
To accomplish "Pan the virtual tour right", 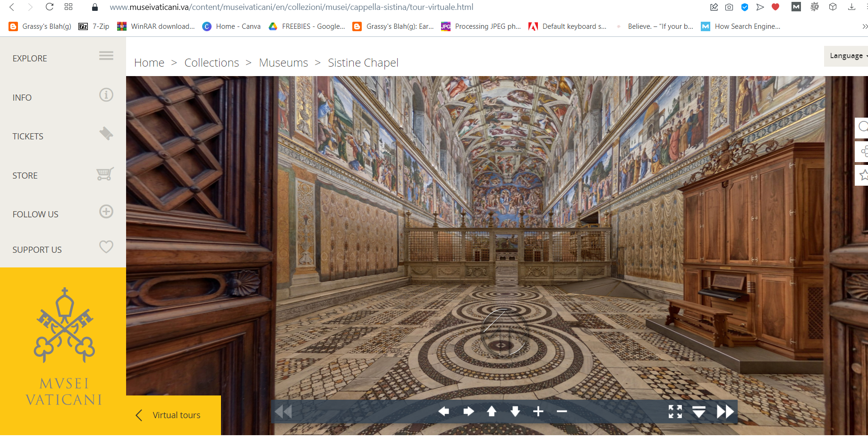I will (468, 412).
